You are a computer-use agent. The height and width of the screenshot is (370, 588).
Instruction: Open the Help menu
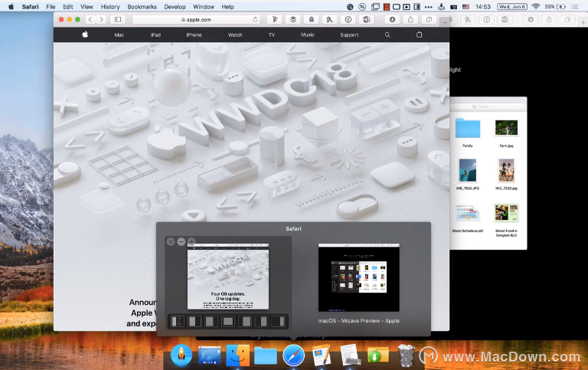pyautogui.click(x=227, y=7)
